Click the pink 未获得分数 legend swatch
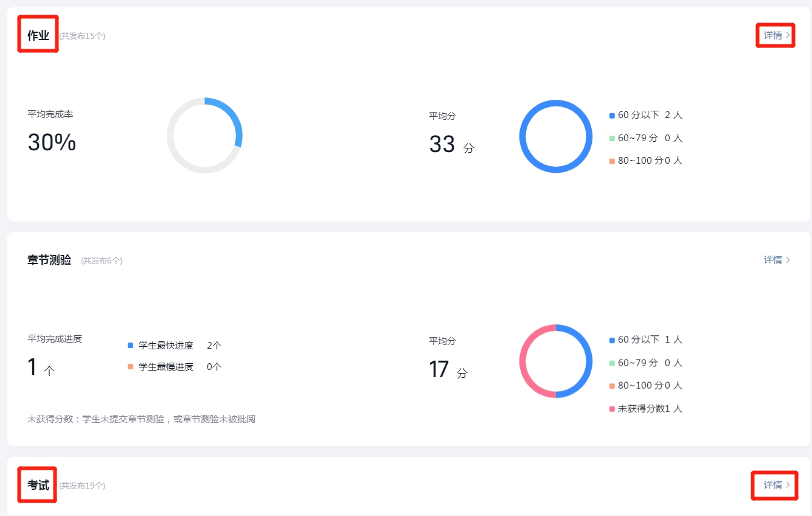 click(x=612, y=409)
